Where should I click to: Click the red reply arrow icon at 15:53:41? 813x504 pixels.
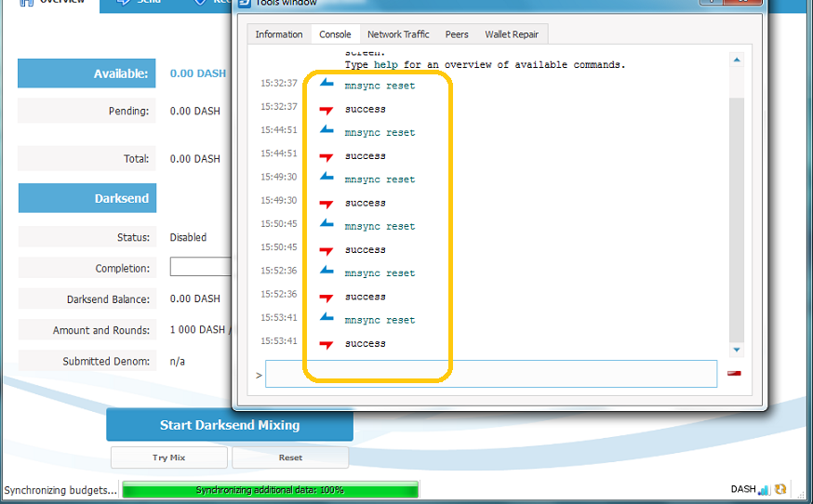(x=327, y=344)
